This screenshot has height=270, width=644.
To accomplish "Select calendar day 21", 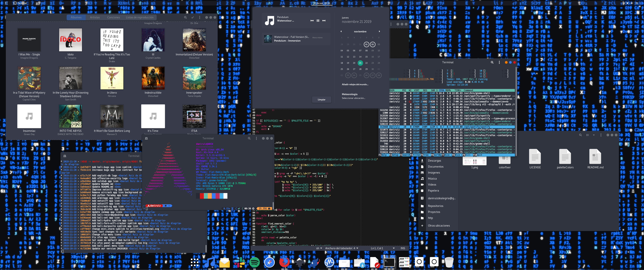I will (x=360, y=63).
